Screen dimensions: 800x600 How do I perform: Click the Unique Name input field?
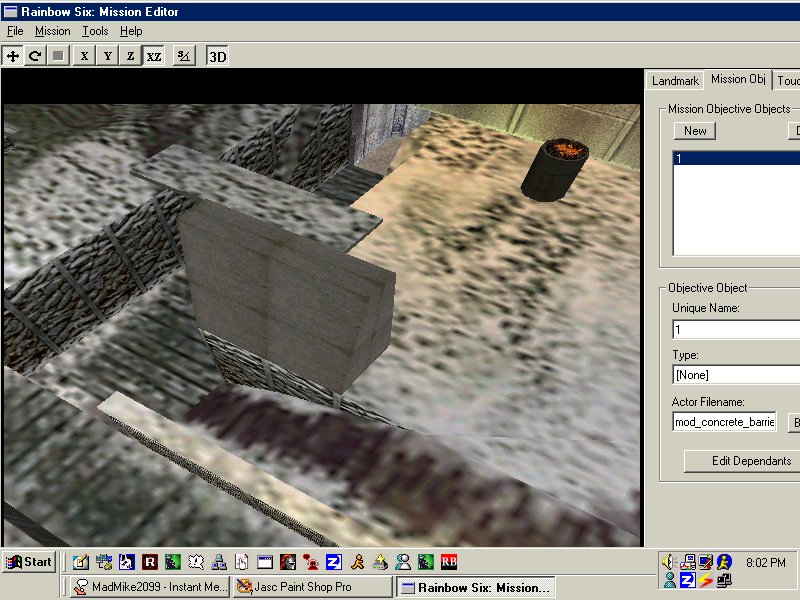coord(736,329)
